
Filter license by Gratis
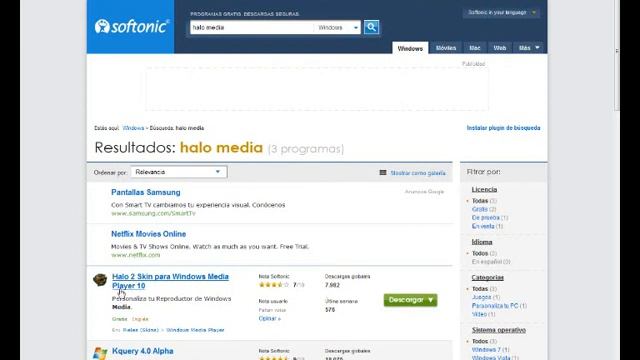click(x=480, y=209)
